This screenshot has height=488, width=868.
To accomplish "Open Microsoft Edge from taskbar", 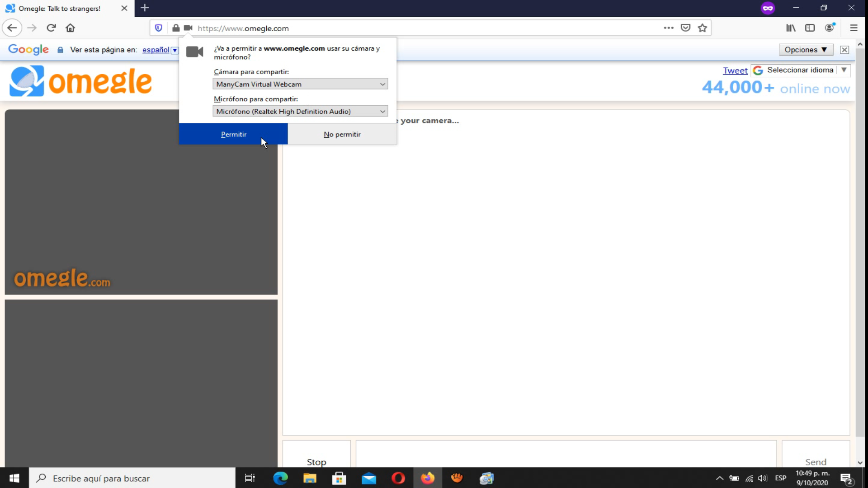I will coord(280,478).
